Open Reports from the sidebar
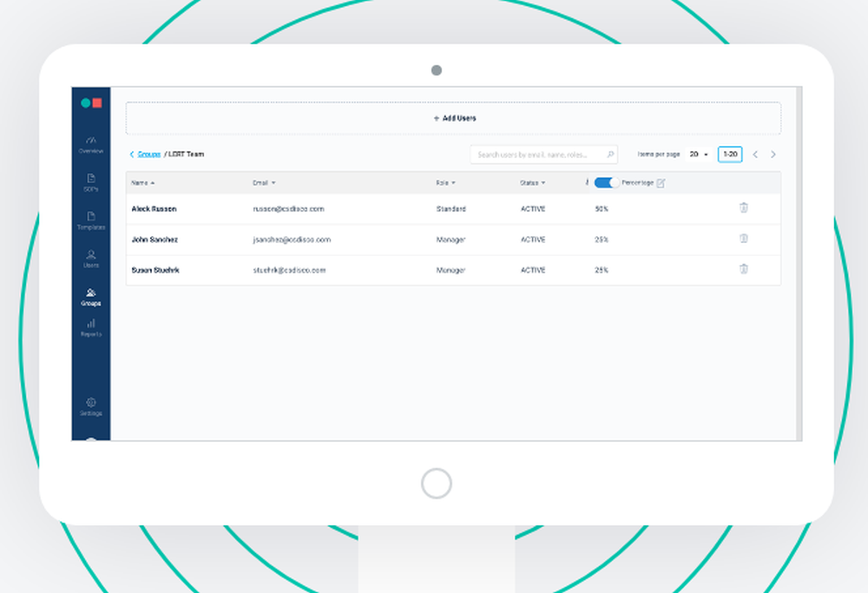The height and width of the screenshot is (593, 868). tap(91, 328)
